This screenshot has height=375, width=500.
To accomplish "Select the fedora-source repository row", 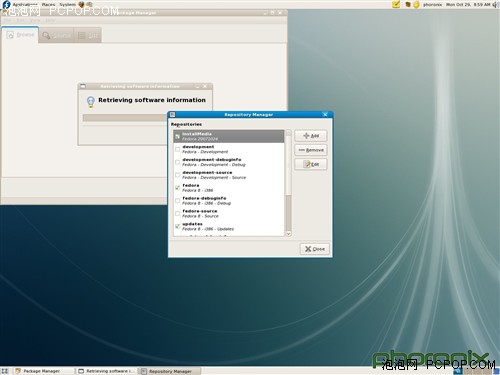I will 229,213.
